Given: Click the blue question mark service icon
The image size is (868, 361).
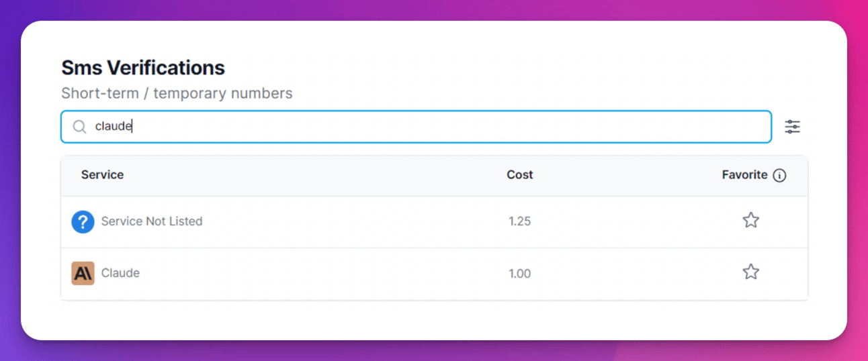Looking at the screenshot, I should point(83,221).
